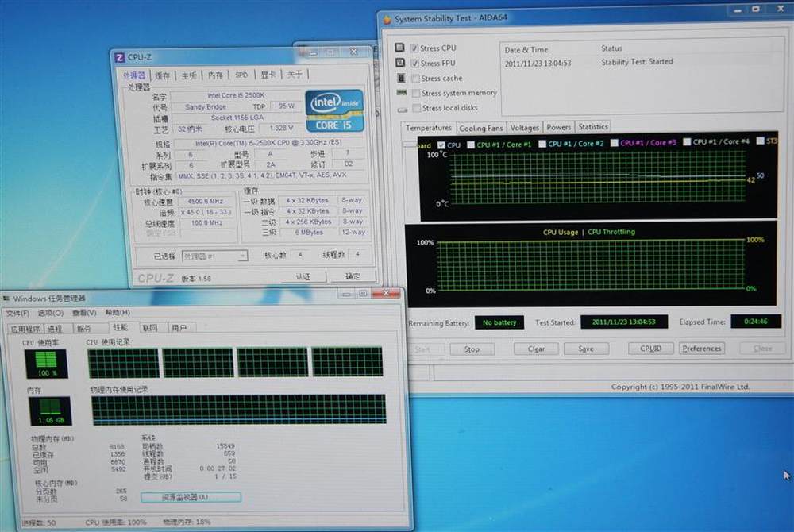Open the 选项(O) menu in Task Manager
The image size is (794, 532).
click(51, 313)
